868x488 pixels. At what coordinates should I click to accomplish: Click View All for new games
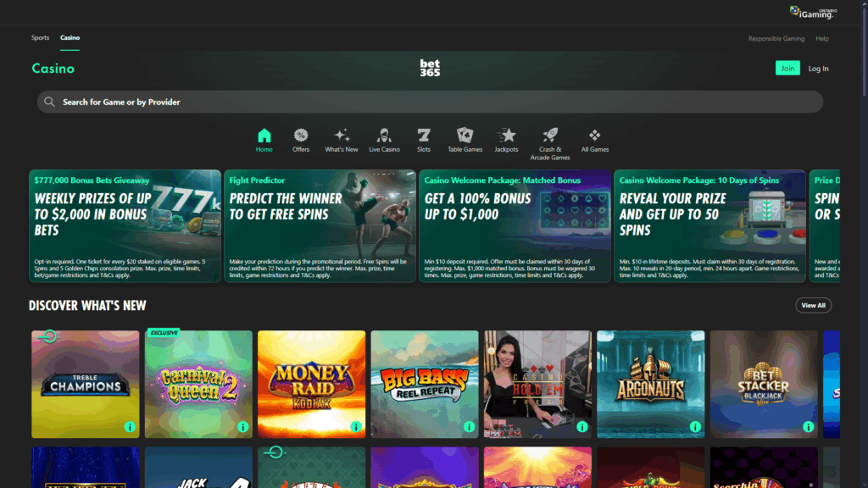813,304
